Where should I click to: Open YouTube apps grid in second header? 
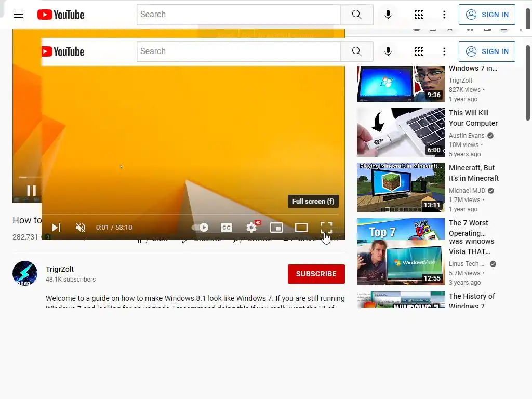(x=419, y=51)
